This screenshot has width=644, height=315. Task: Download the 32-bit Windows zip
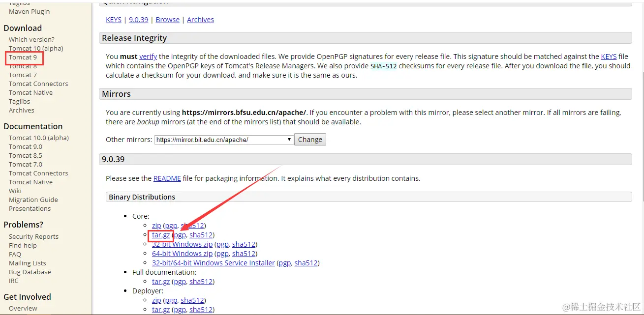[x=183, y=244]
